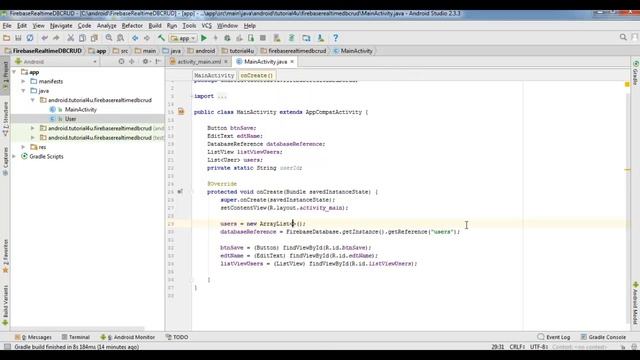Image resolution: width=640 pixels, height=360 pixels.
Task: Click the Save All toolbar icon
Action: tap(18, 38)
